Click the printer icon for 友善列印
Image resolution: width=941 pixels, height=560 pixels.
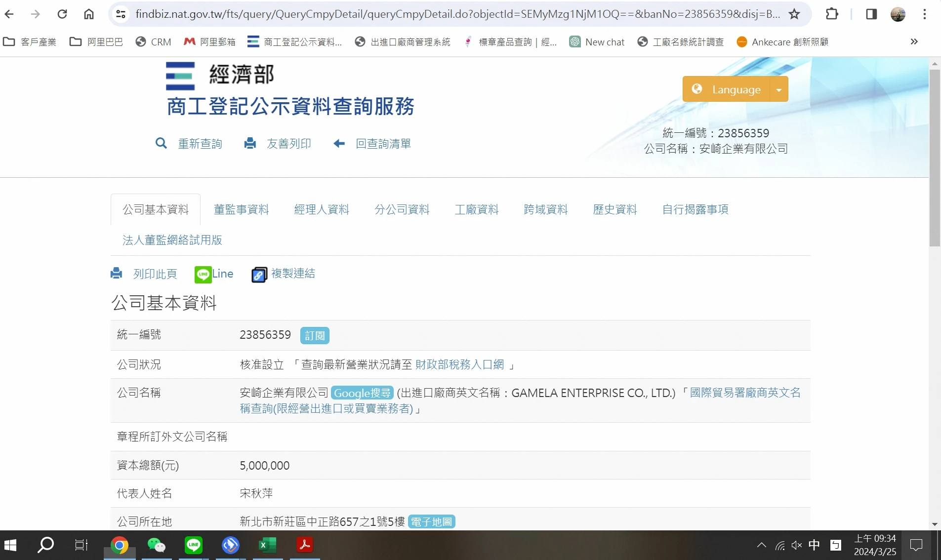click(250, 143)
